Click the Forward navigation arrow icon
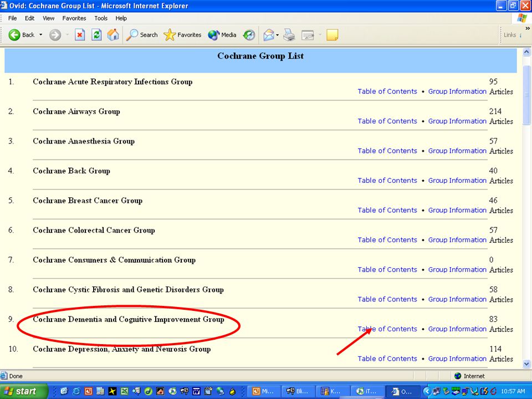Screen dimensions: 532x399 click(x=55, y=34)
